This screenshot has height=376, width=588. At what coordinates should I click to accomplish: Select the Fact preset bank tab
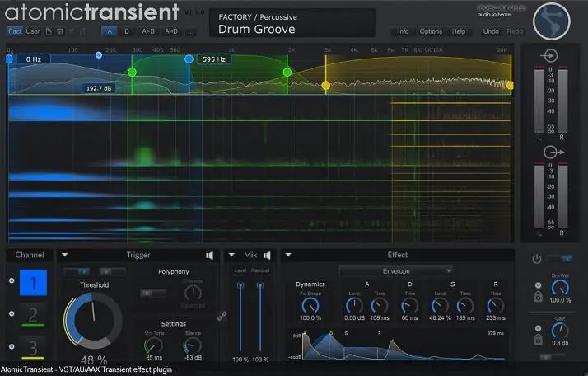pos(15,31)
